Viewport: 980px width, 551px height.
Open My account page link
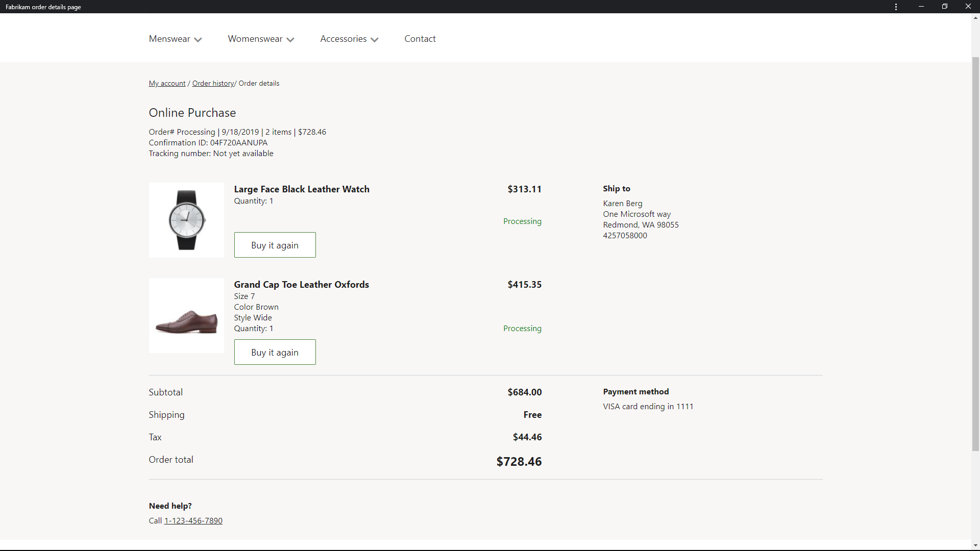[x=166, y=83]
